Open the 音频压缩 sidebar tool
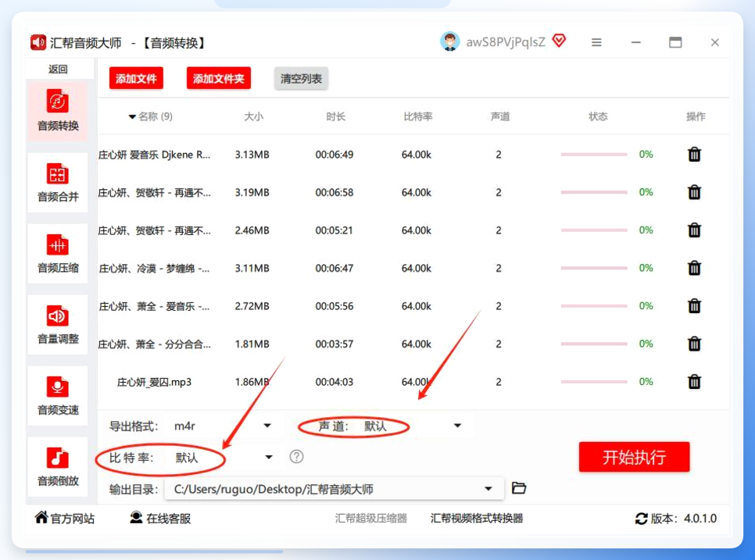Screen dimensions: 755x560 click(x=57, y=254)
